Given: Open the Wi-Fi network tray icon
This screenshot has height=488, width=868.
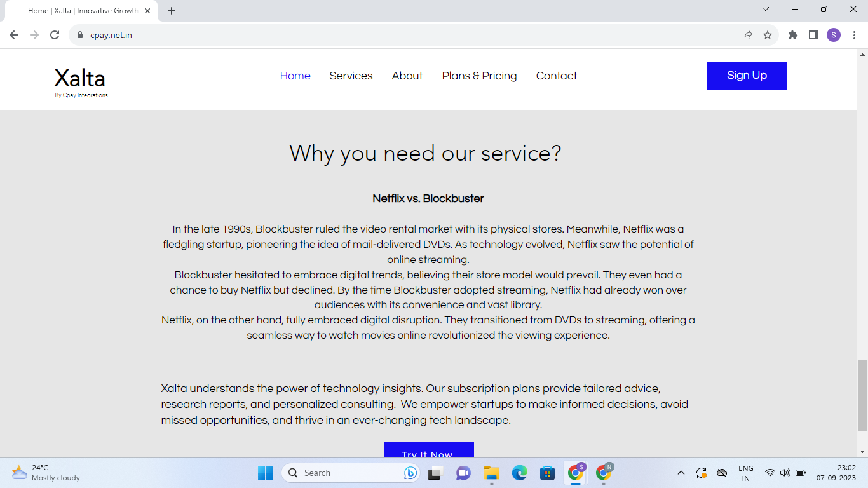Looking at the screenshot, I should click(770, 473).
